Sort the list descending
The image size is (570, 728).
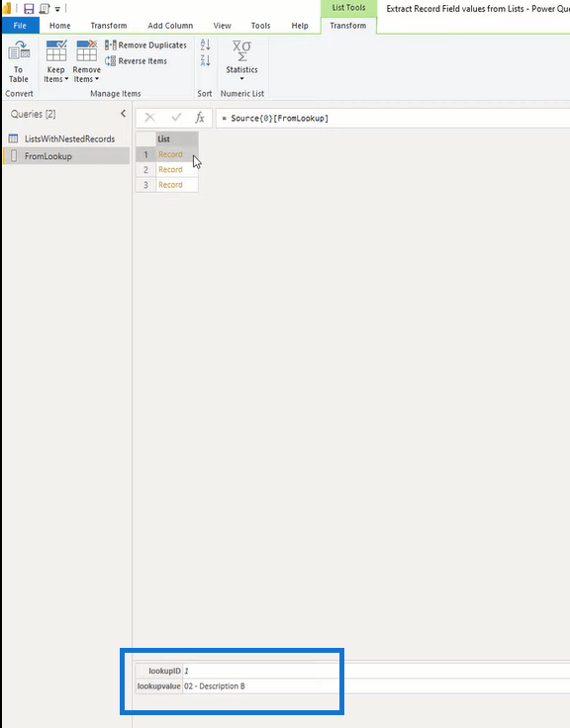coord(205,60)
